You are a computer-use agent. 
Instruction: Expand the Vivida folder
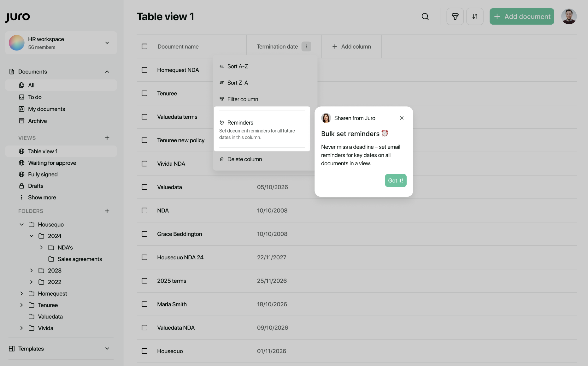(21, 328)
